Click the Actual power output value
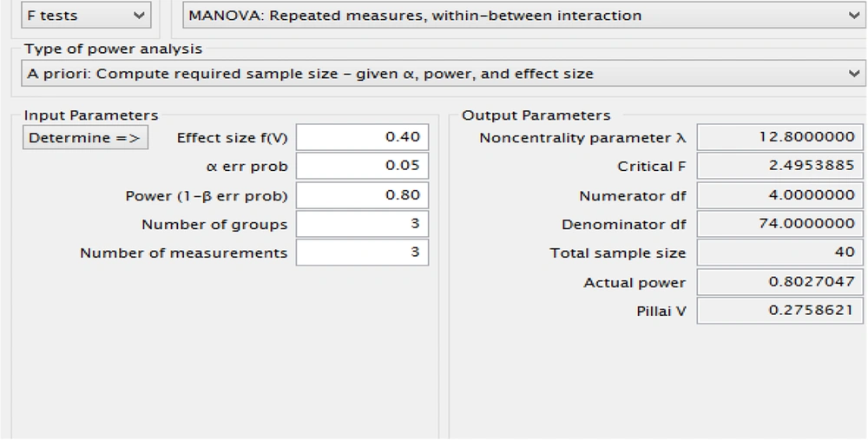 [781, 282]
